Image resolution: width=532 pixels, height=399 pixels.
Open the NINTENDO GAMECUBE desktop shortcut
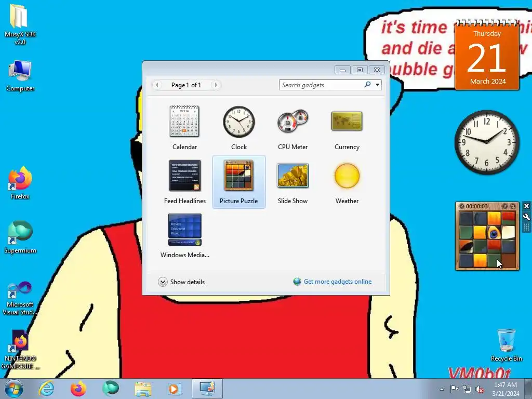coord(20,350)
